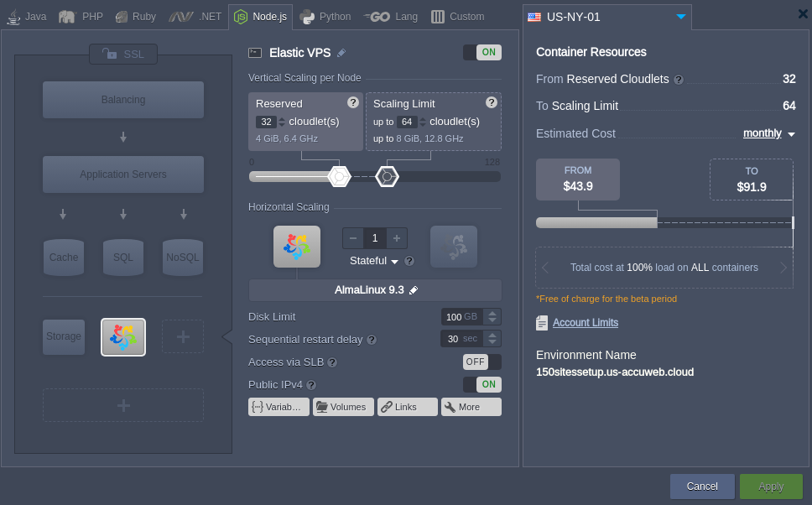Image resolution: width=812 pixels, height=505 pixels.
Task: Open the US-NY-01 region dropdown
Action: (x=680, y=17)
